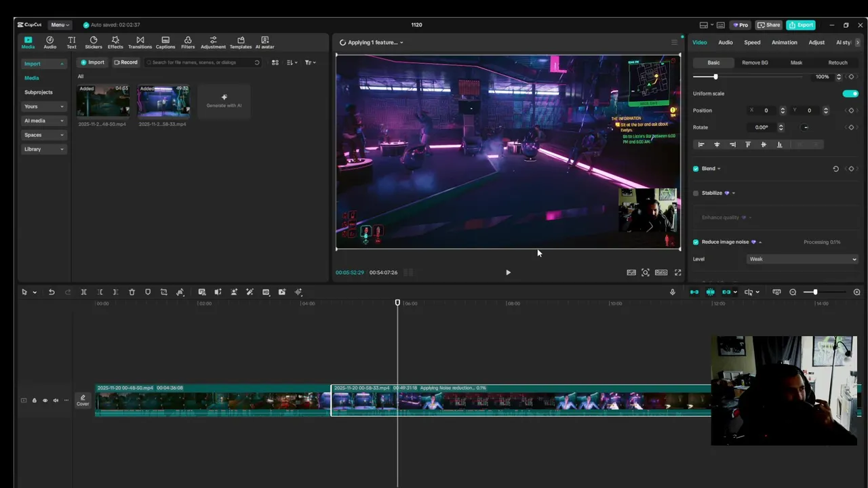Switch to the Audio inspector tab

726,42
